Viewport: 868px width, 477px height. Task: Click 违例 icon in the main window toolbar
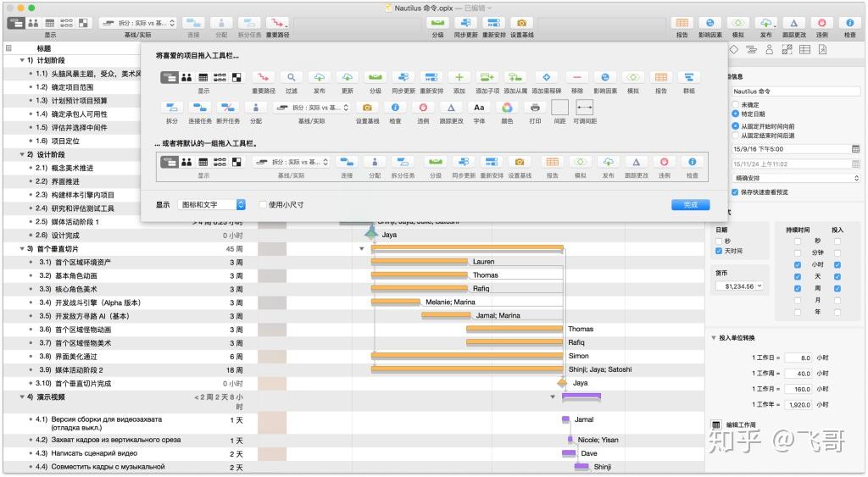click(821, 23)
